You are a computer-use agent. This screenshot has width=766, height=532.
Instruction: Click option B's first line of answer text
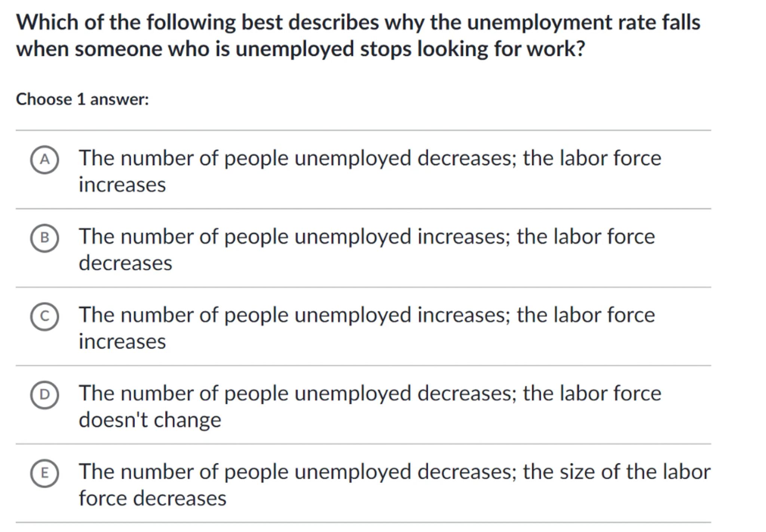(x=367, y=237)
